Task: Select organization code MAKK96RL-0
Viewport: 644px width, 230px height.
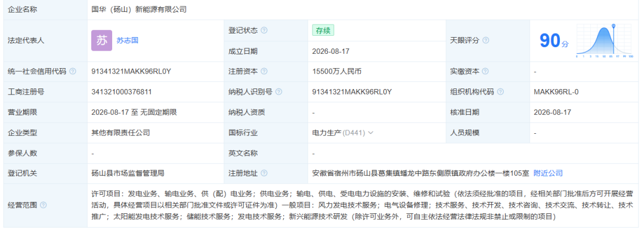Action: click(556, 92)
